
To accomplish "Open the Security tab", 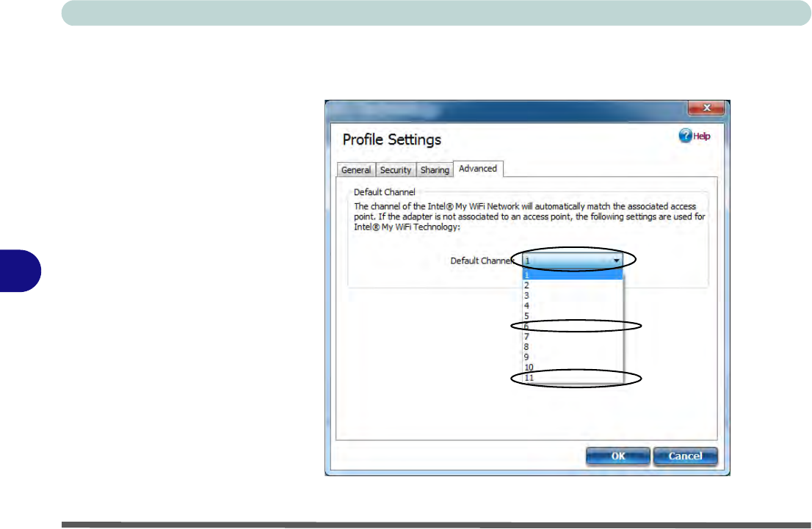I will [396, 170].
